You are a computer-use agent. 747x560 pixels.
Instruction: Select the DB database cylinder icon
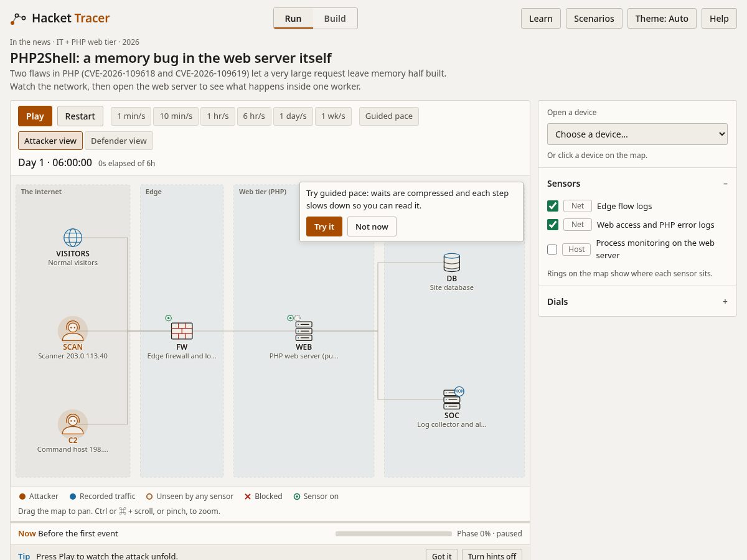pyautogui.click(x=452, y=263)
